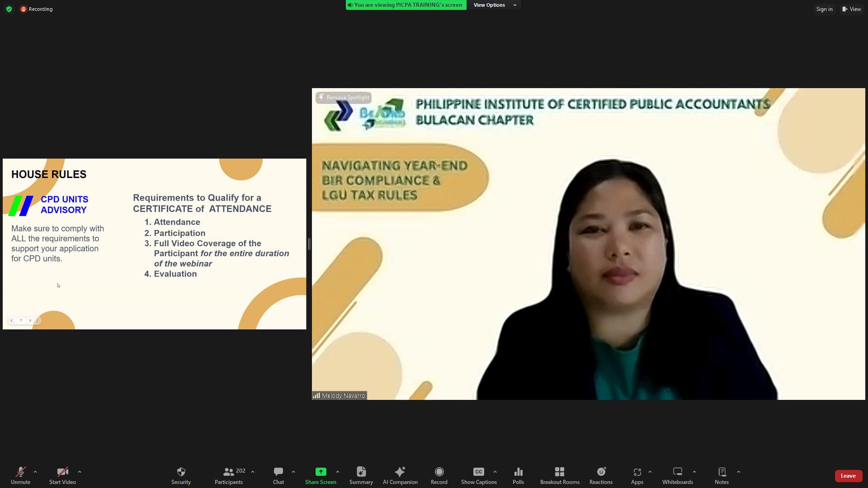Click Remove Spotlight on video
This screenshot has width=868, height=488.
[344, 97]
